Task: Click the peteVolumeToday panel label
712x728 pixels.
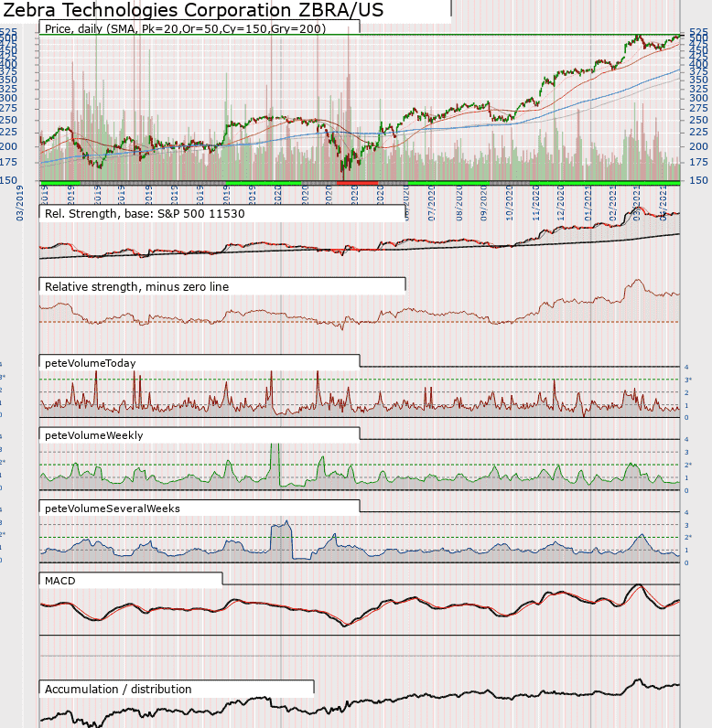Action: [x=90, y=363]
